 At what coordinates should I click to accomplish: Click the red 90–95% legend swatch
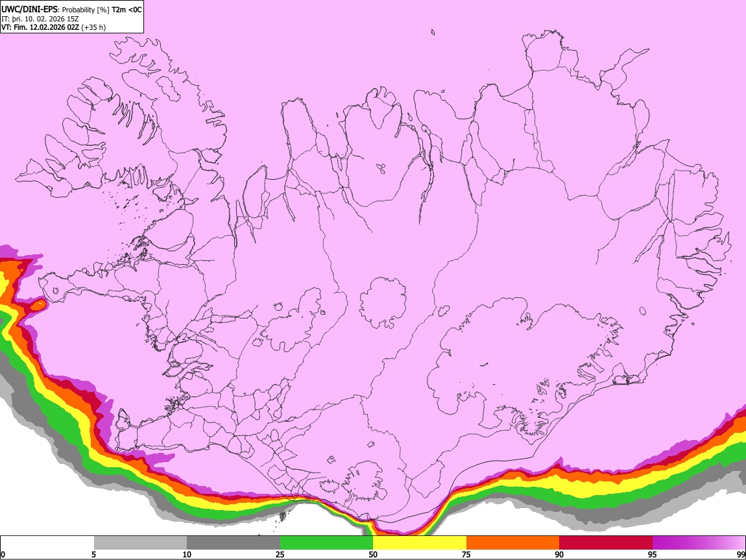coord(606,543)
